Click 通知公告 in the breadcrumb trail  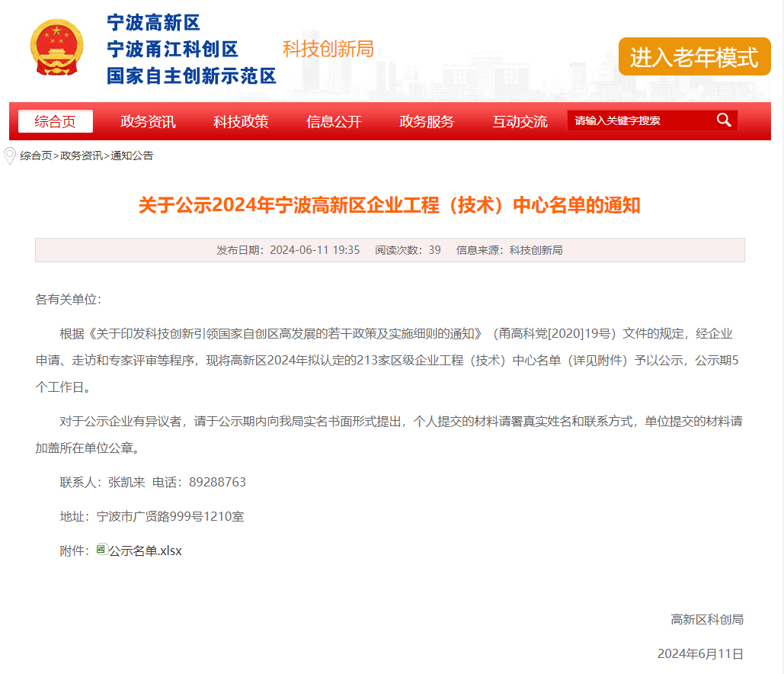(x=132, y=156)
